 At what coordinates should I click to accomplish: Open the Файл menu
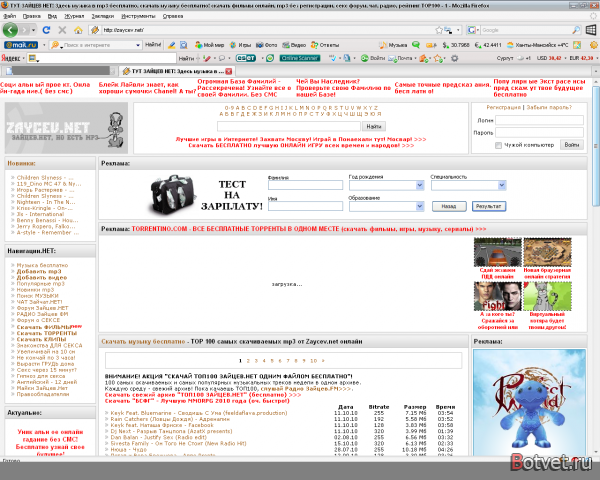click(x=10, y=16)
